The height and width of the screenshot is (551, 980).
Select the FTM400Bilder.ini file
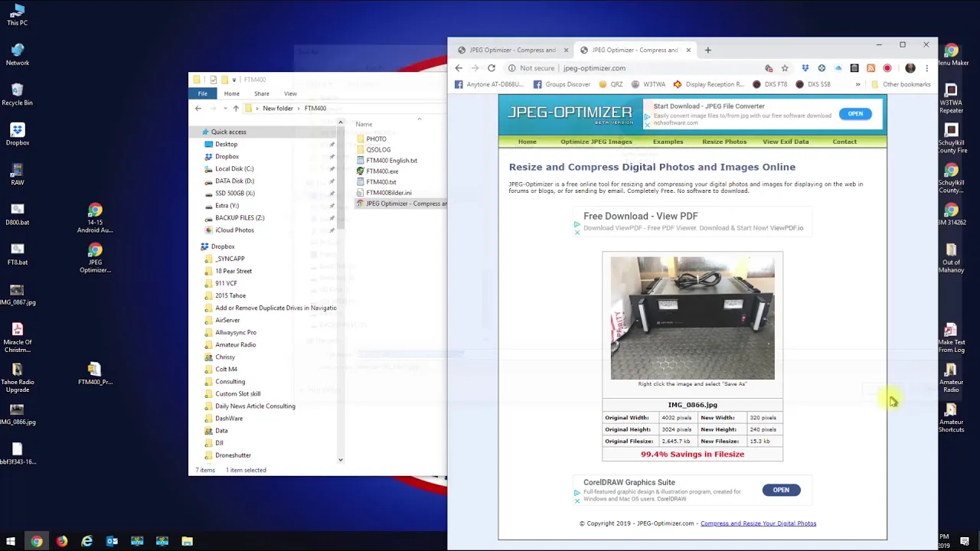[389, 193]
